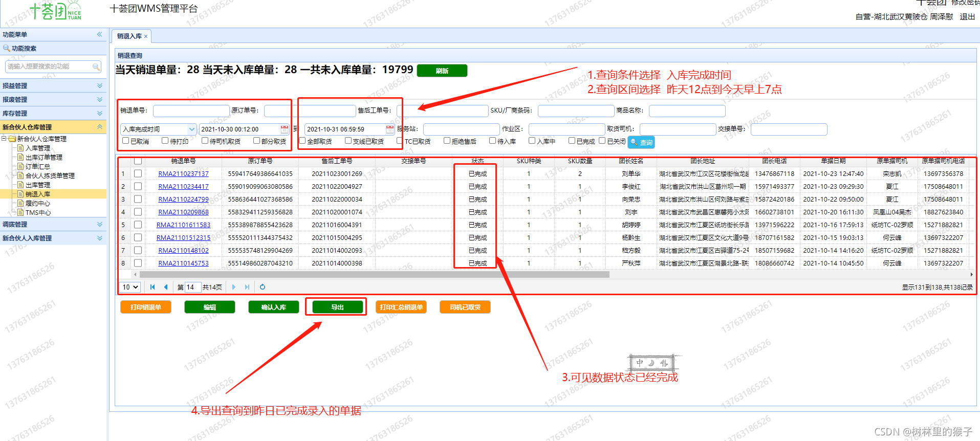Click the table's horizontal scrollbar thumb
Image resolution: width=980 pixels, height=441 pixels.
375,275
